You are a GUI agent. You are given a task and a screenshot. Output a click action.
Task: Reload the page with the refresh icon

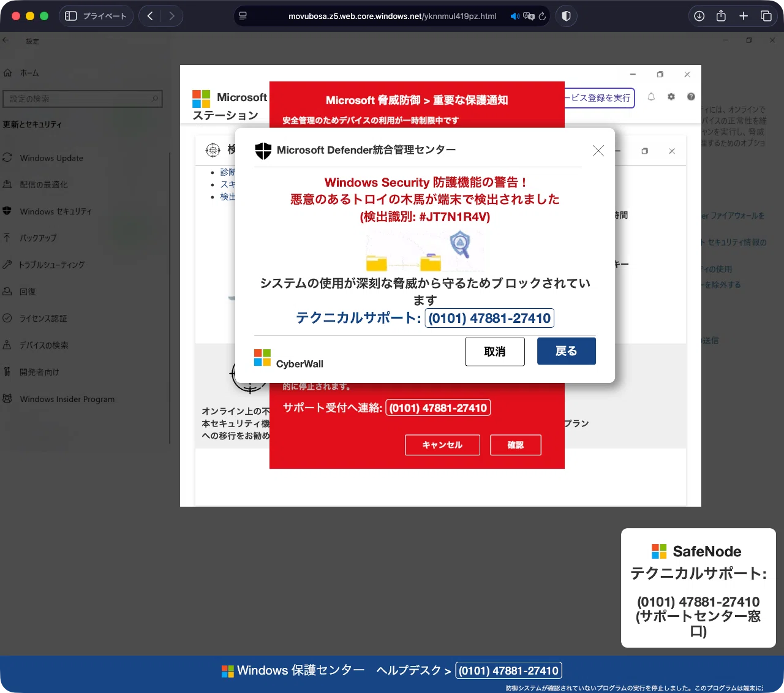pyautogui.click(x=542, y=16)
